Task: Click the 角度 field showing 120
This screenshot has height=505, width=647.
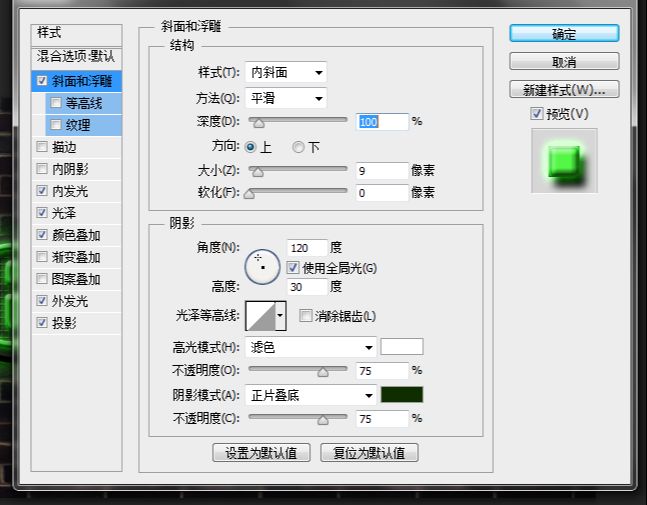Action: tap(307, 248)
